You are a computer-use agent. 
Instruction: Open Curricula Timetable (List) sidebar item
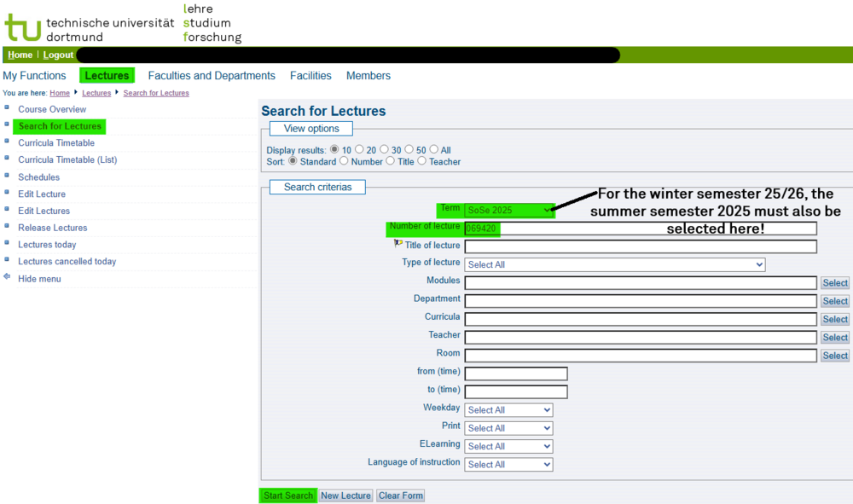(x=67, y=159)
